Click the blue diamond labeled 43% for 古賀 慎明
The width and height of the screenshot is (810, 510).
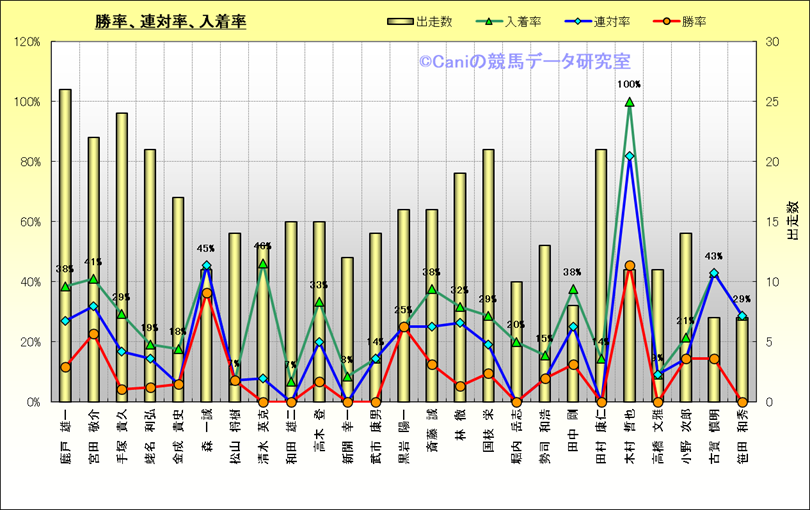pyautogui.click(x=714, y=273)
